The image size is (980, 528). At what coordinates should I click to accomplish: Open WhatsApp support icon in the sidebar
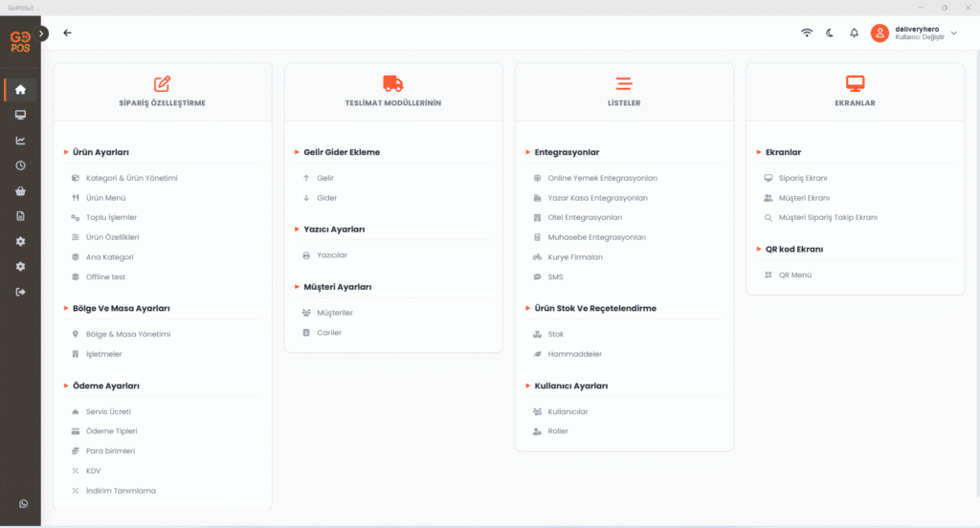pyautogui.click(x=23, y=504)
